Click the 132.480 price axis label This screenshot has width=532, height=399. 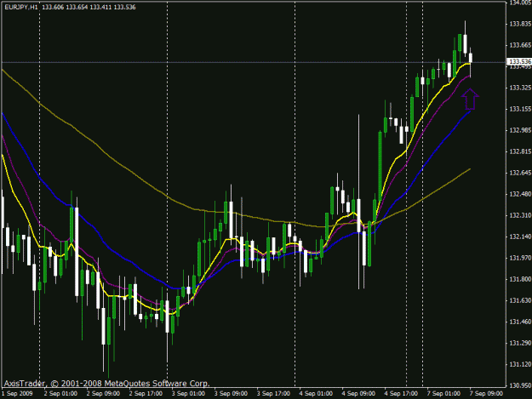coord(520,194)
